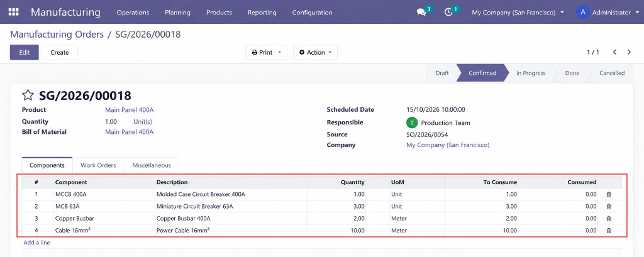Delete the Cable 16mm² component line
Viewport: 644px width, 257px height.
point(609,231)
